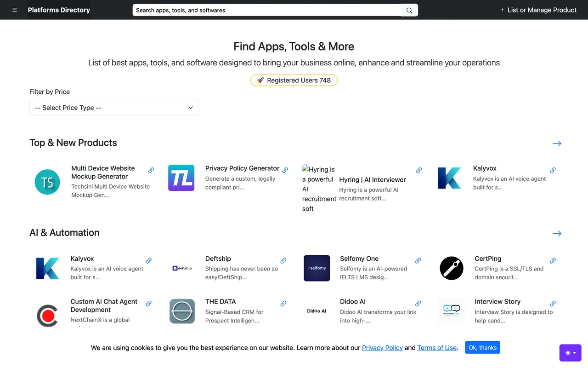This screenshot has height=368, width=588.
Task: Click the Ok, thanks button
Action: click(x=482, y=347)
